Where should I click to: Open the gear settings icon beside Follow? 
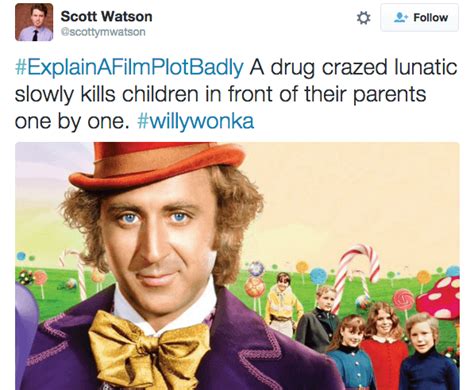click(363, 18)
